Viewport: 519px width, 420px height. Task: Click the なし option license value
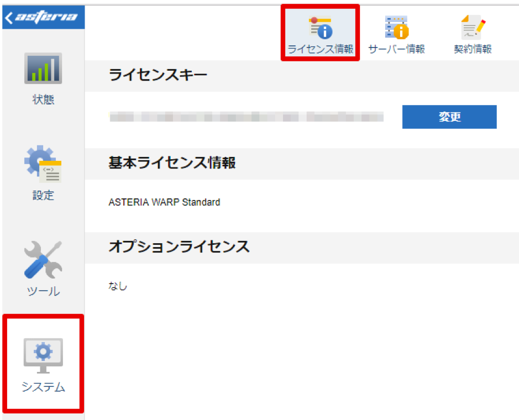pos(118,286)
